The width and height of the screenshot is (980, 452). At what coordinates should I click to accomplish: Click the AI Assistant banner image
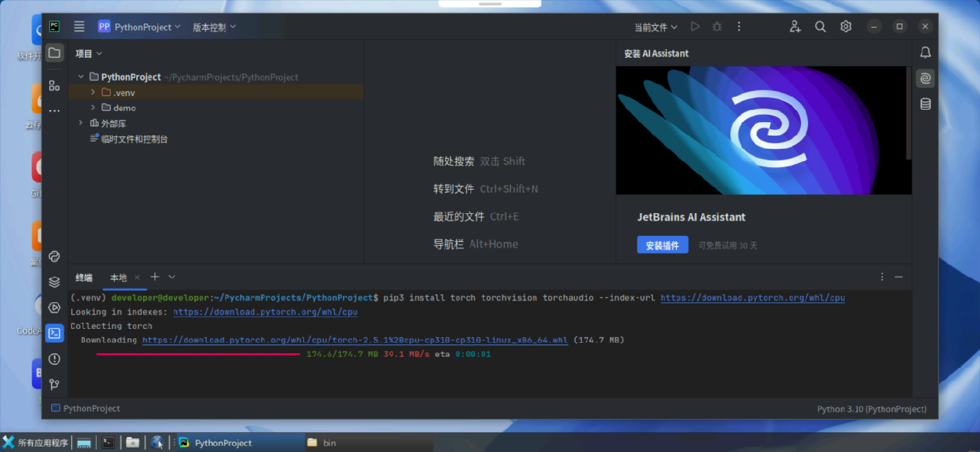click(761, 130)
